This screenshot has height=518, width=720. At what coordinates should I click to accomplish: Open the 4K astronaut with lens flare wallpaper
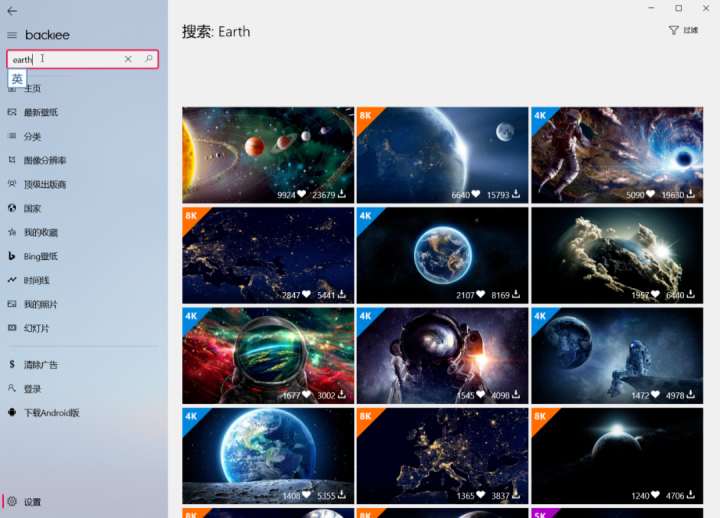coord(443,356)
